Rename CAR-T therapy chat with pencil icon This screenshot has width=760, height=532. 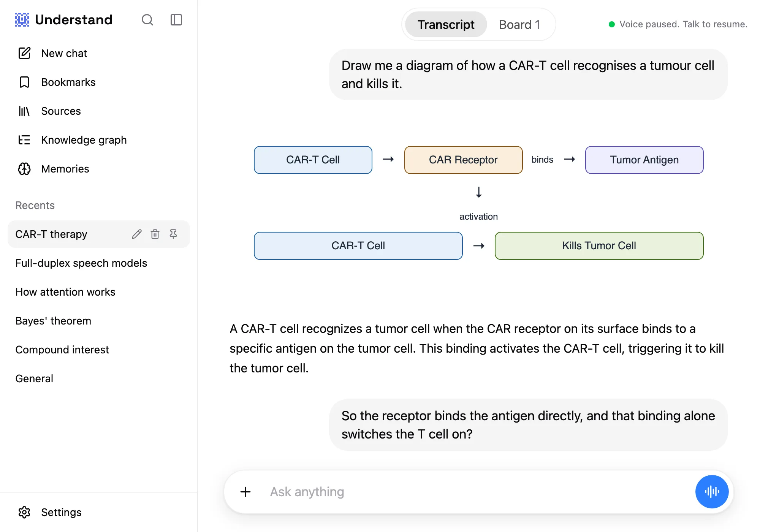pyautogui.click(x=137, y=234)
